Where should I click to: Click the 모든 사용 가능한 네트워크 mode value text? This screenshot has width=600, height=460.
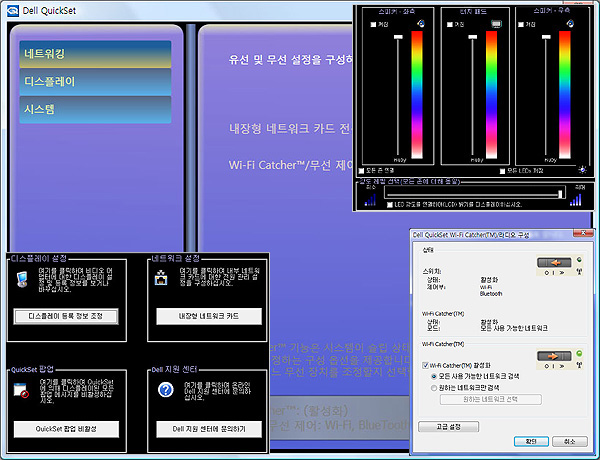pyautogui.click(x=514, y=328)
